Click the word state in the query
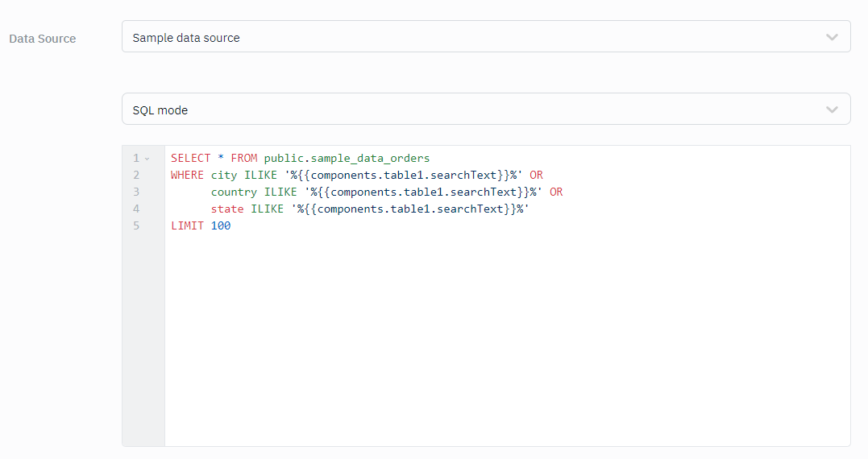Viewport: 868px width, 459px height. 227,209
